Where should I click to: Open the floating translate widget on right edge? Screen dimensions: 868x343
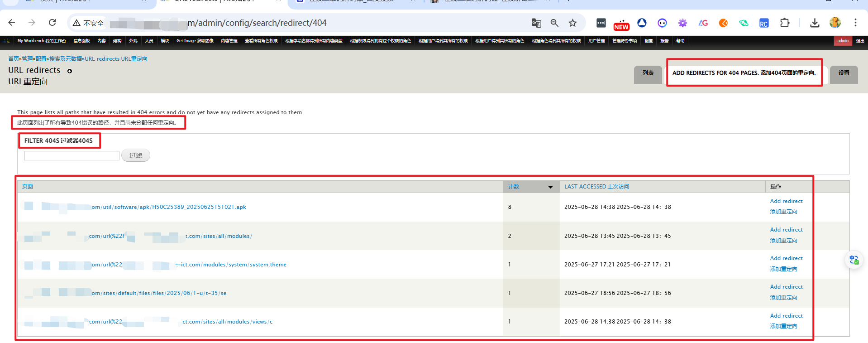coord(854,260)
